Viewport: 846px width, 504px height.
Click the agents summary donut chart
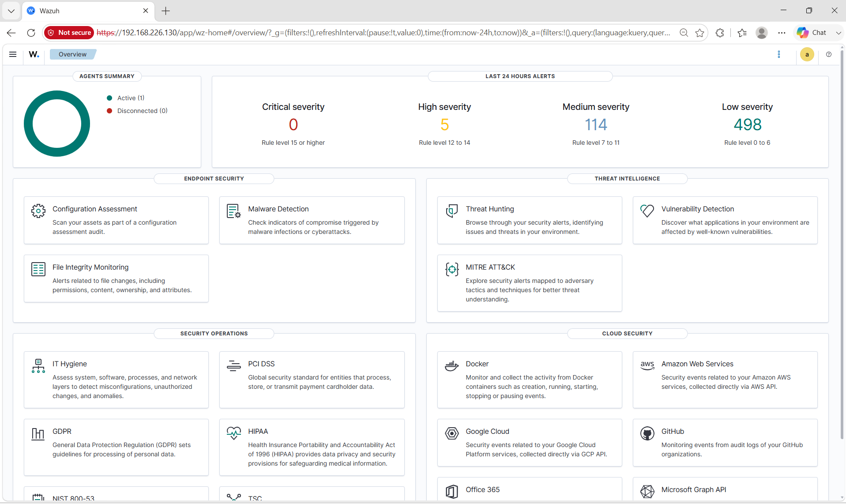(57, 124)
